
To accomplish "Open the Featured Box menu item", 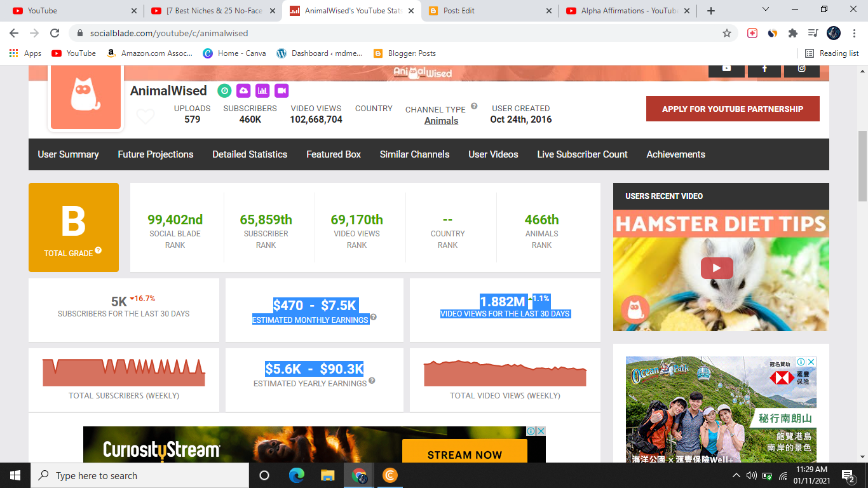I will 334,154.
